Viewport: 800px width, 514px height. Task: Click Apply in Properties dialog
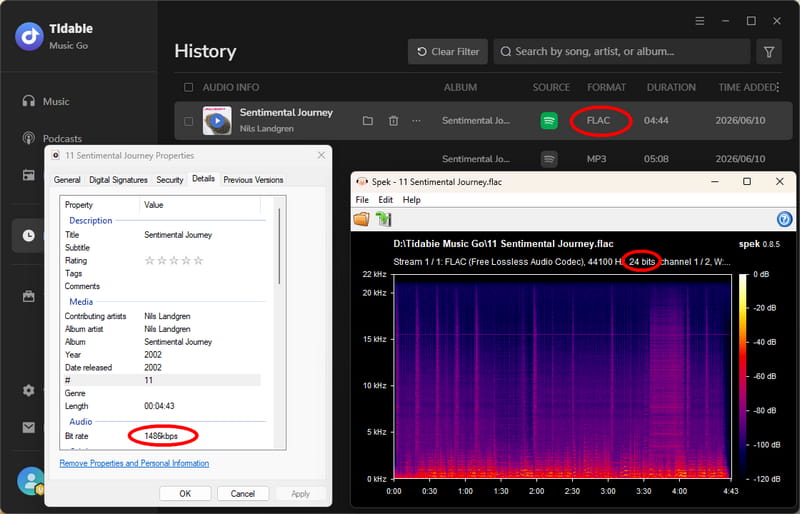pyautogui.click(x=301, y=494)
